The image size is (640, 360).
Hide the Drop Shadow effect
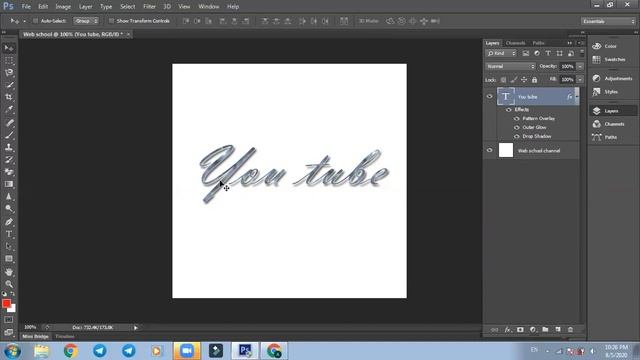[517, 136]
